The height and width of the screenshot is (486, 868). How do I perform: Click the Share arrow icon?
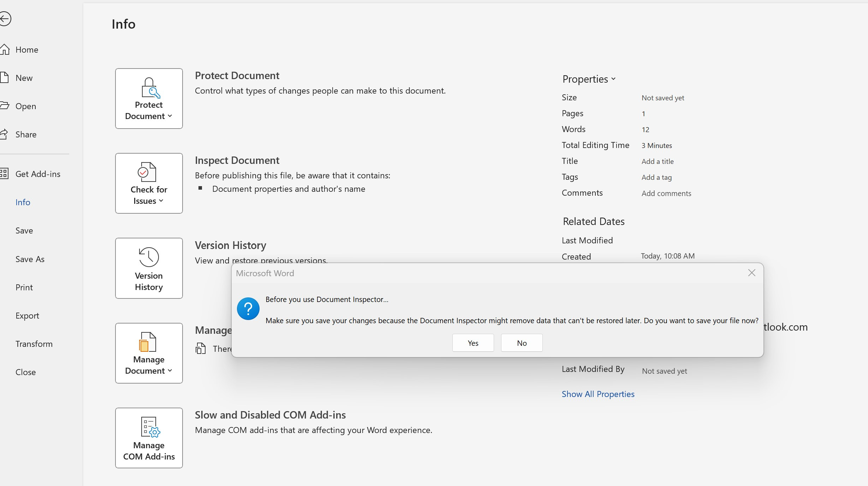point(4,134)
